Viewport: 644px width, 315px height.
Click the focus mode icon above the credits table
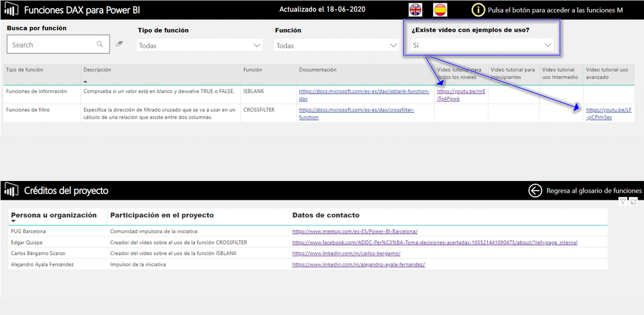633,202
